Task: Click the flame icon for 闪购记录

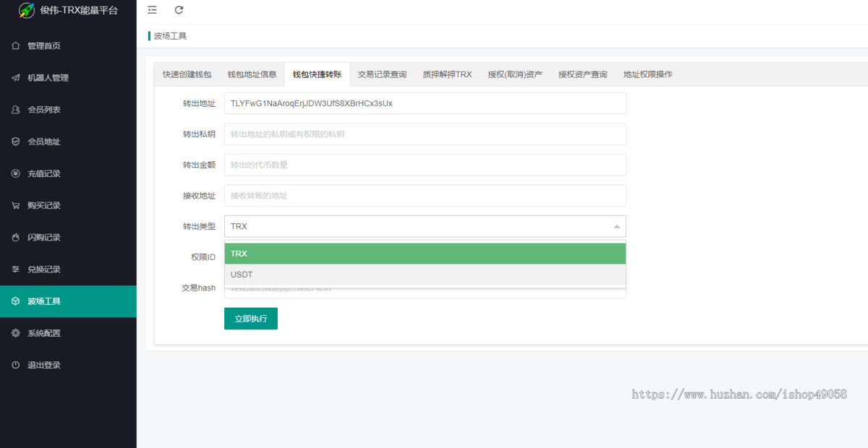Action: point(15,237)
